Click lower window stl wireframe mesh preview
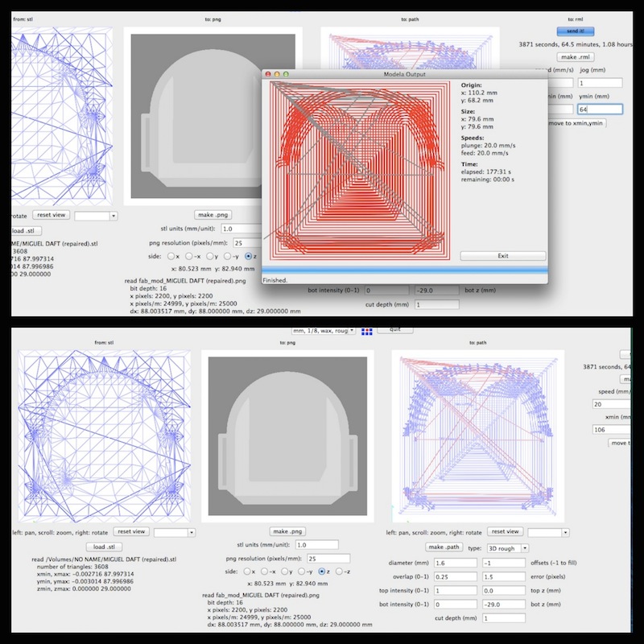Image resolution: width=644 pixels, height=644 pixels. click(x=105, y=436)
